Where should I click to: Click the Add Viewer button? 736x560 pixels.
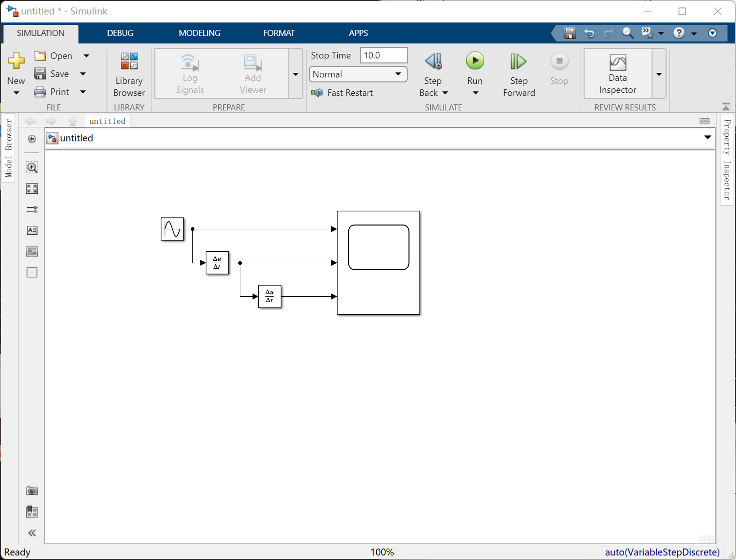point(253,74)
